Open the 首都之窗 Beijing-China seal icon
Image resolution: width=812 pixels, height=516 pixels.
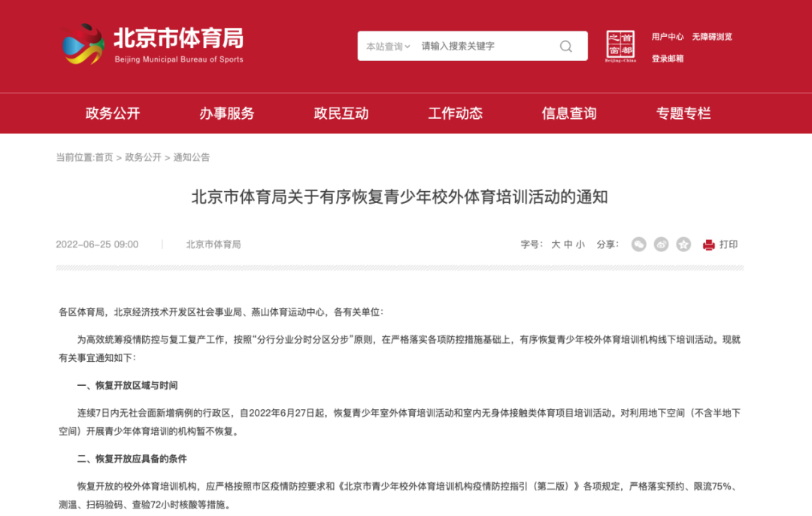pyautogui.click(x=620, y=46)
